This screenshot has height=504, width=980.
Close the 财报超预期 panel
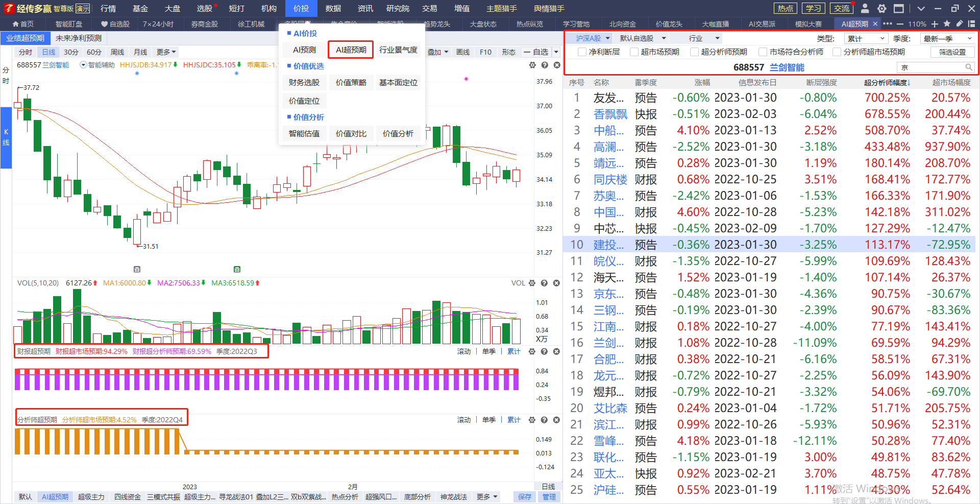pyautogui.click(x=556, y=351)
